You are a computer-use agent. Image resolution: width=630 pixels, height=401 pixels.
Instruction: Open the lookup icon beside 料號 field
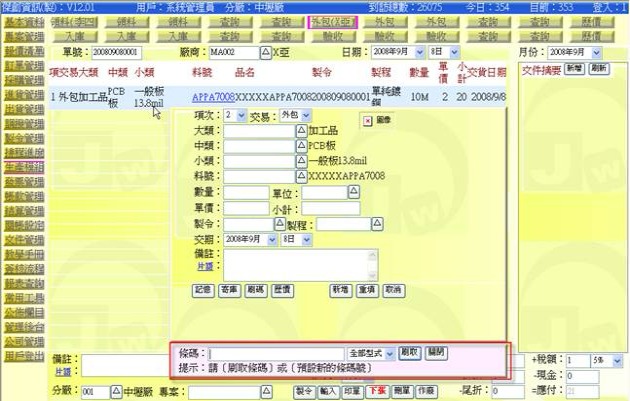pos(301,175)
